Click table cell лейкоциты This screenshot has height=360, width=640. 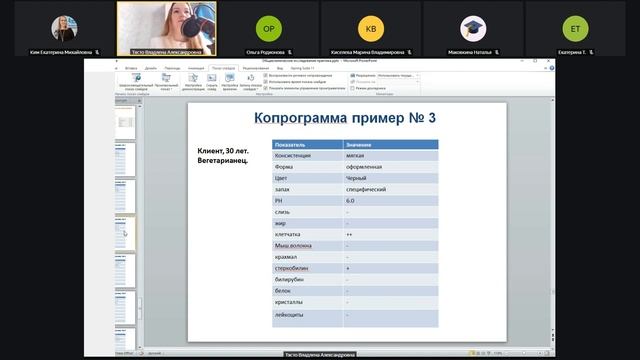[307, 318]
